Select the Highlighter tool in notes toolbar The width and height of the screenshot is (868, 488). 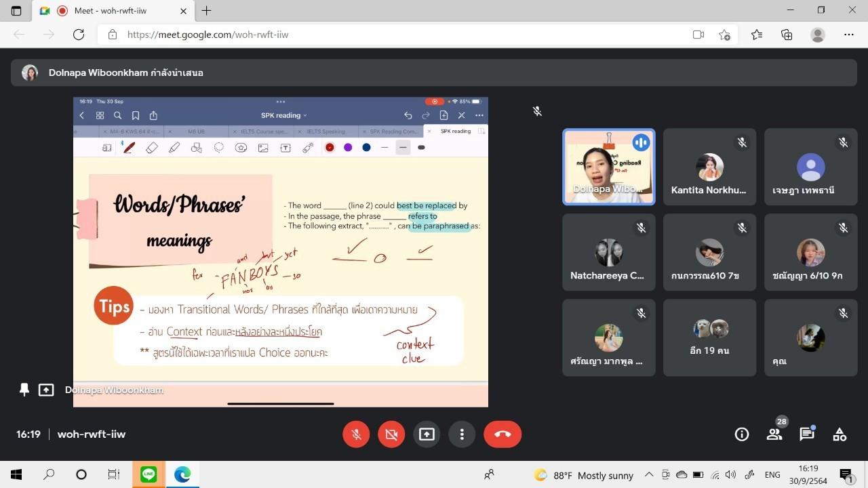click(x=174, y=147)
